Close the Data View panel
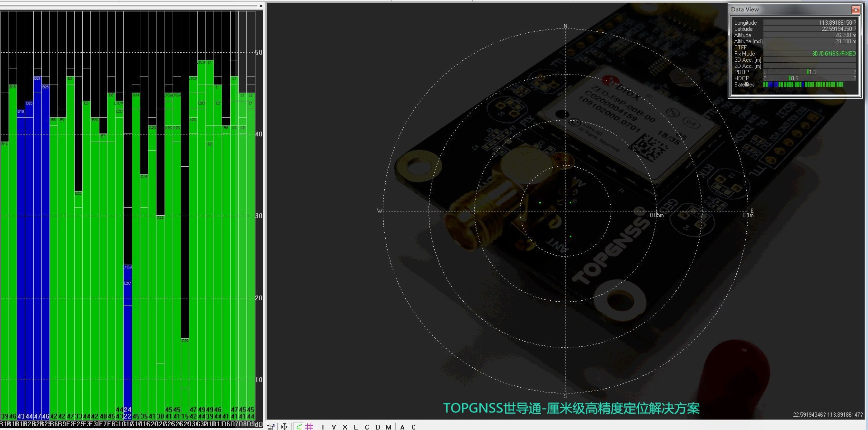 [x=857, y=9]
